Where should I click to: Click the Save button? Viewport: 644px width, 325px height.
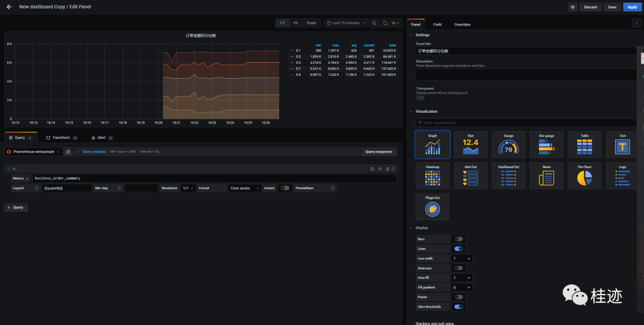[612, 7]
